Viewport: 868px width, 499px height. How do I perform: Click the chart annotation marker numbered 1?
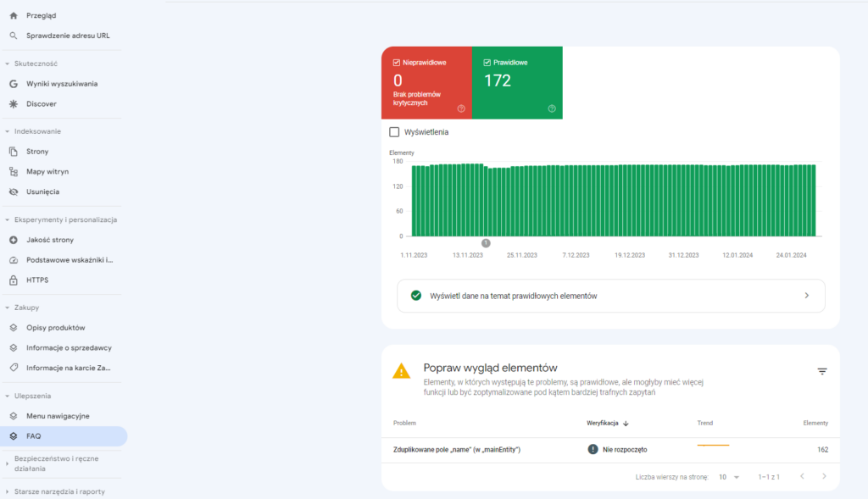pyautogui.click(x=486, y=243)
